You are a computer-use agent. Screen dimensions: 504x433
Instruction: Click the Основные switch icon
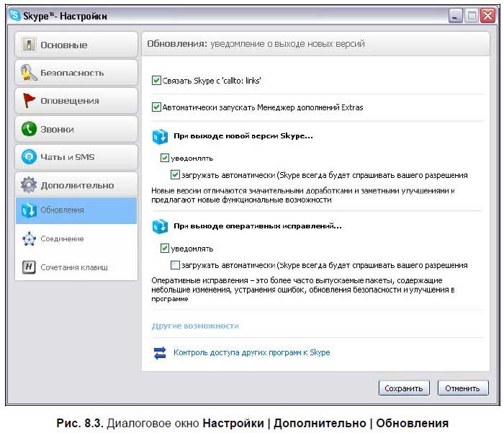click(x=29, y=45)
